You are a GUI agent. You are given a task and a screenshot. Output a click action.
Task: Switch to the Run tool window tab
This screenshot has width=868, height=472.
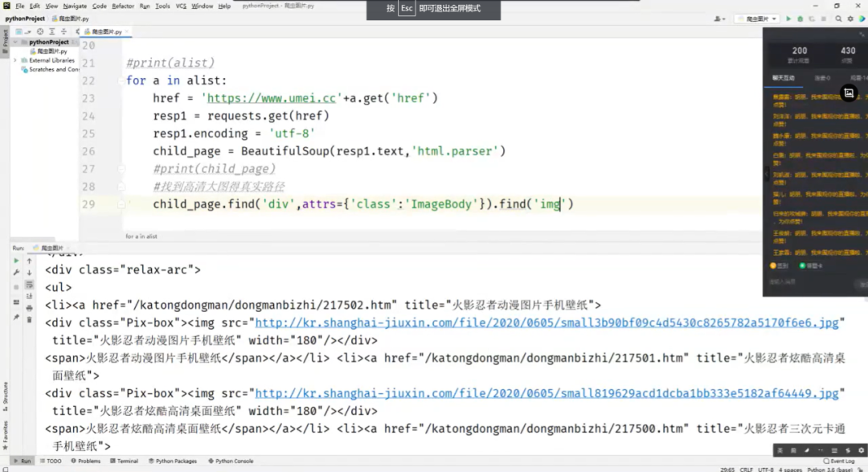(23, 461)
